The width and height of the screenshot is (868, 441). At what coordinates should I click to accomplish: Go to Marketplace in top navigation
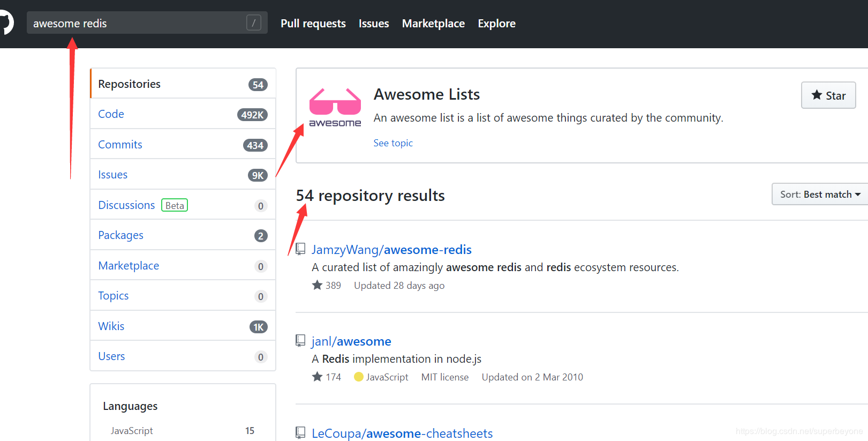pyautogui.click(x=433, y=24)
